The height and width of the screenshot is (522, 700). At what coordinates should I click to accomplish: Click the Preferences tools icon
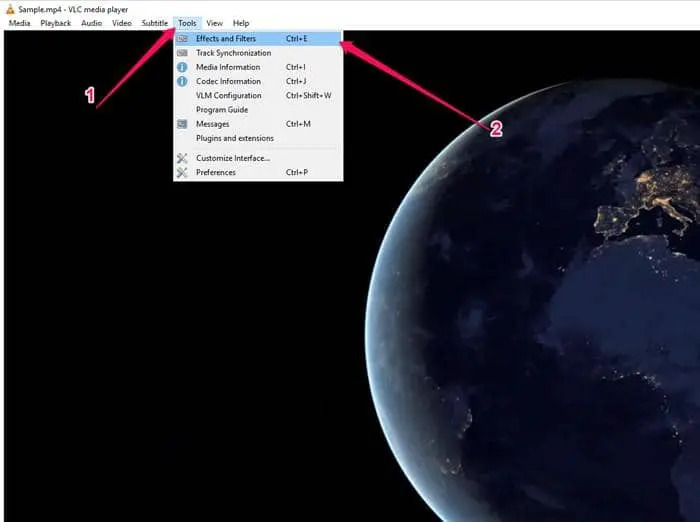(x=182, y=172)
